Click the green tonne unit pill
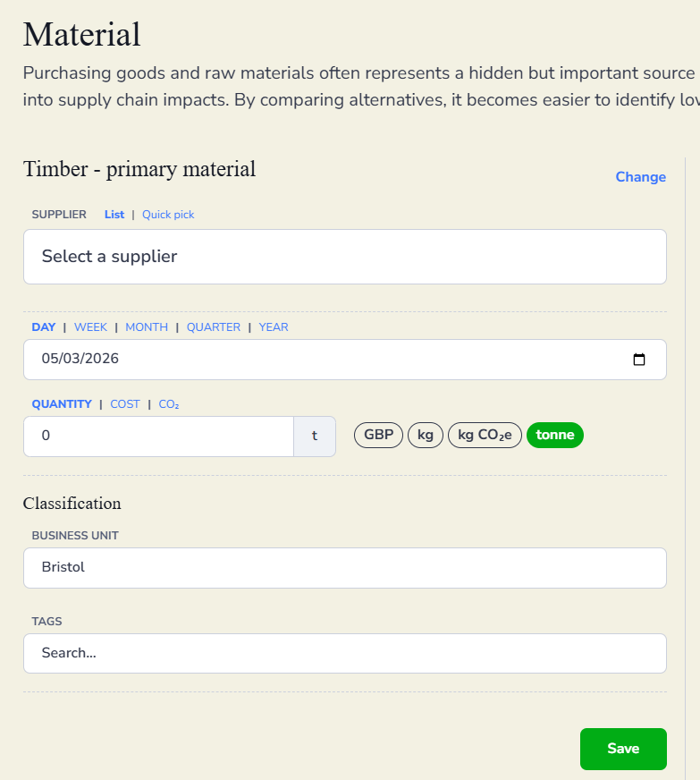The image size is (700, 780). pyautogui.click(x=555, y=436)
